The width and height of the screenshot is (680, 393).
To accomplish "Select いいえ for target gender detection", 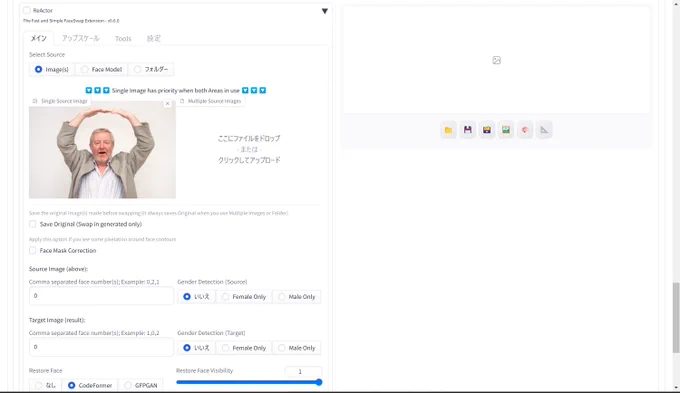I will tap(196, 348).
